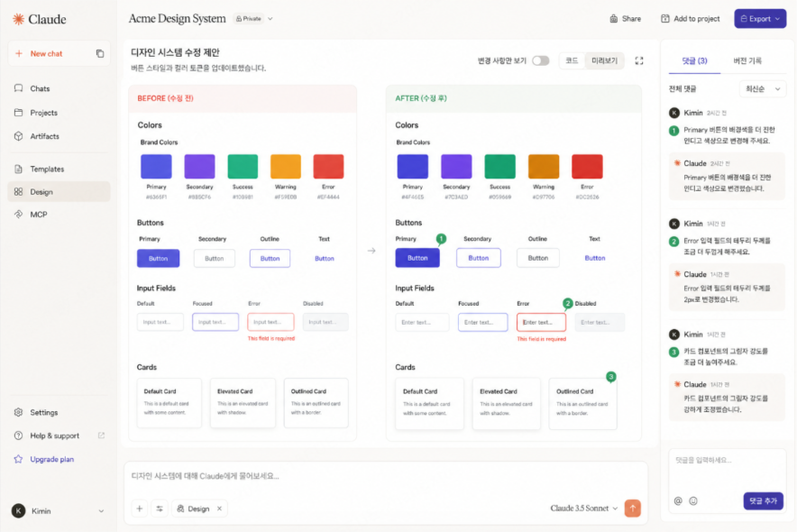Click Kimin's comment about Primary 버튼
The width and height of the screenshot is (797, 532).
point(727,135)
